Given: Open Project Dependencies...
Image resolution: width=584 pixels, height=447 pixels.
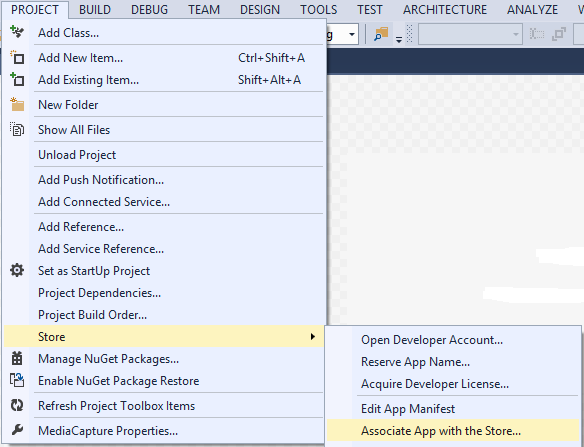Looking at the screenshot, I should 164,292.
